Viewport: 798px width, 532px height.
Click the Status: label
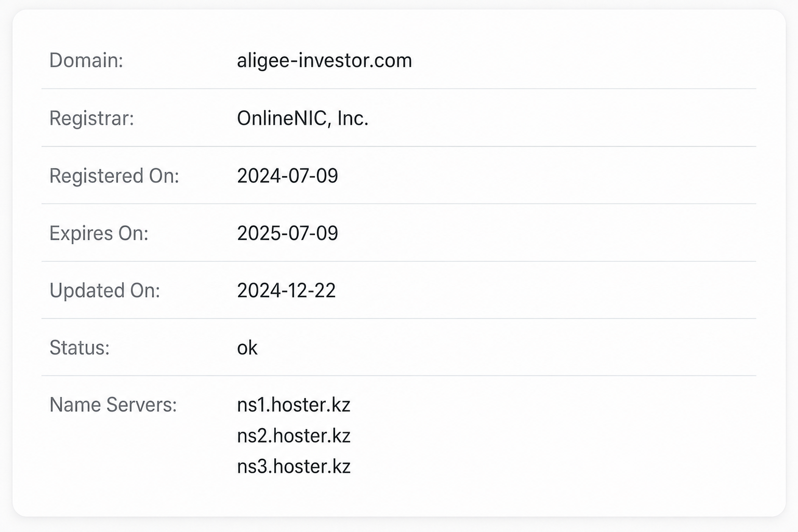tap(79, 348)
